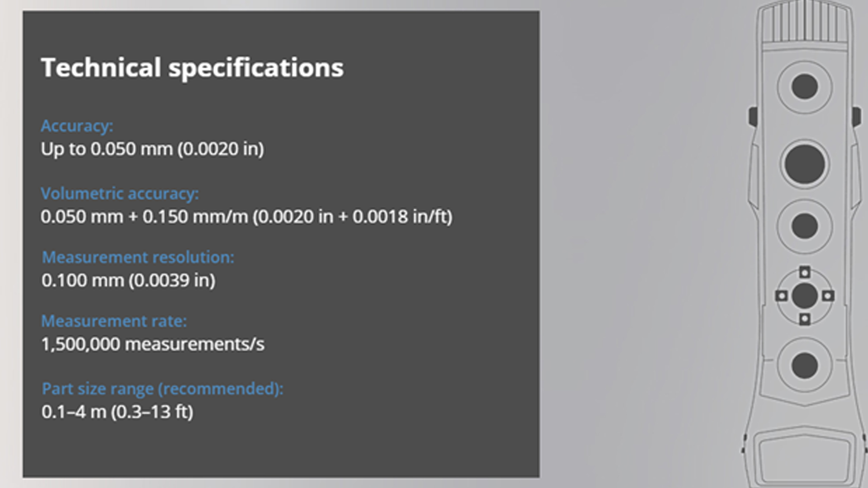The image size is (868, 488).
Task: Click the vented grille atop the scanner
Action: tap(805, 22)
